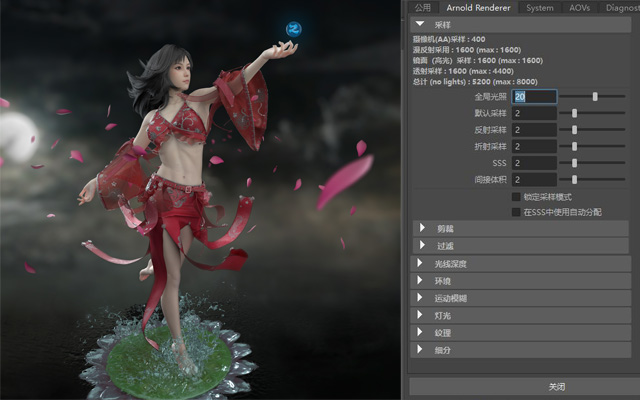Viewport: 640px width, 400px height.
Task: Expand the 灯光 section
Action: [521, 316]
